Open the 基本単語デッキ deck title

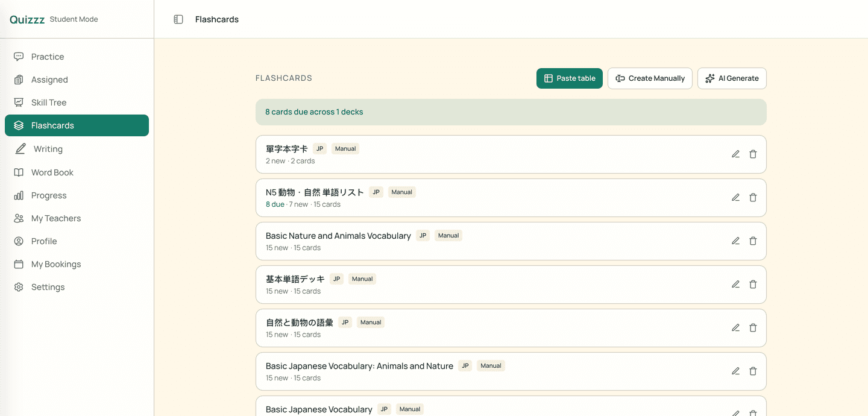(295, 279)
